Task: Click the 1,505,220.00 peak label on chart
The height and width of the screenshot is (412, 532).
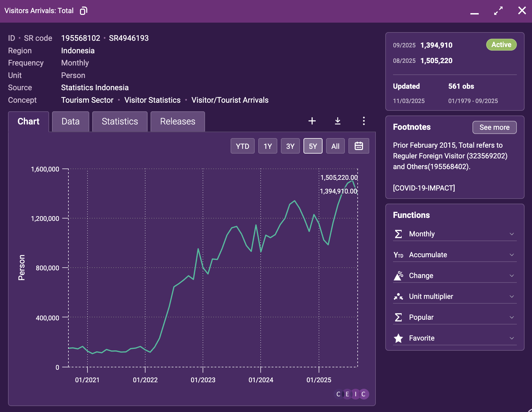Action: (339, 177)
